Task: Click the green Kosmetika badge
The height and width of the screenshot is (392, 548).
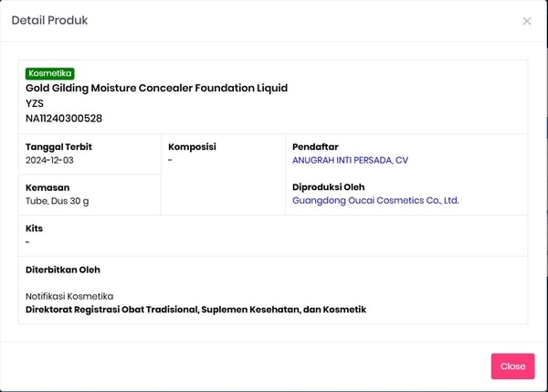Action: (50, 73)
